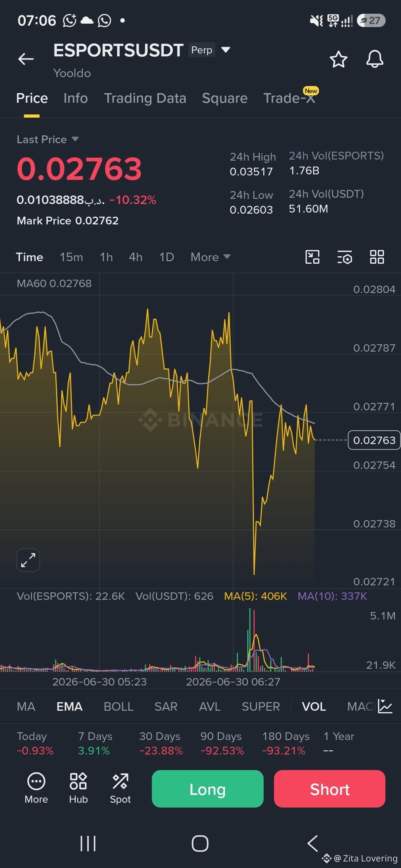Tap the green Long button
The image size is (401, 868).
point(208,789)
